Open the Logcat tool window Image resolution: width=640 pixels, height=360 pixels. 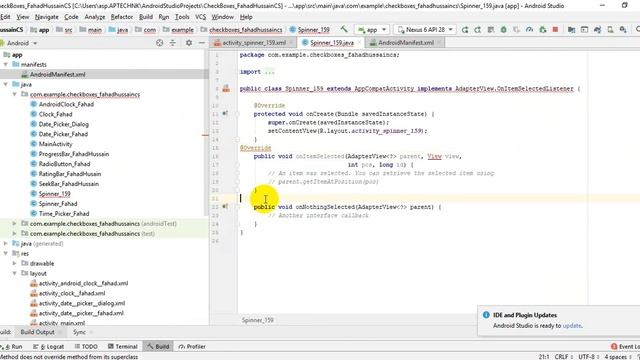(49, 347)
